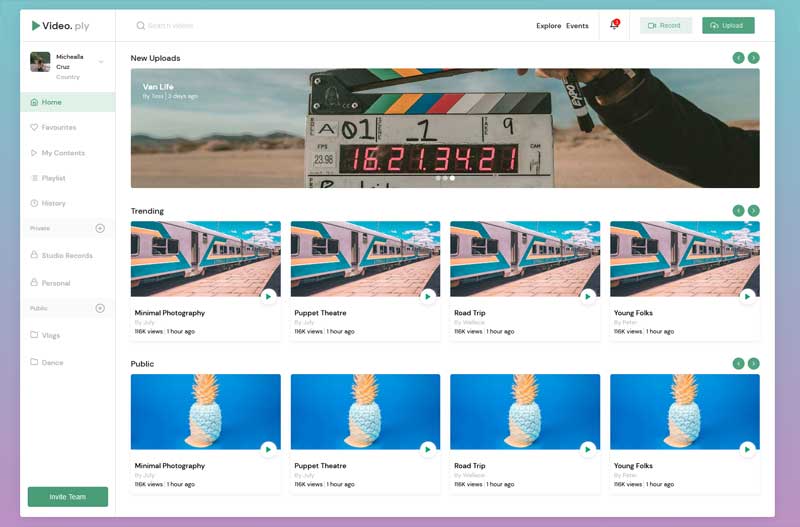
Task: Play Trending Puppet Theatre video
Action: point(428,296)
